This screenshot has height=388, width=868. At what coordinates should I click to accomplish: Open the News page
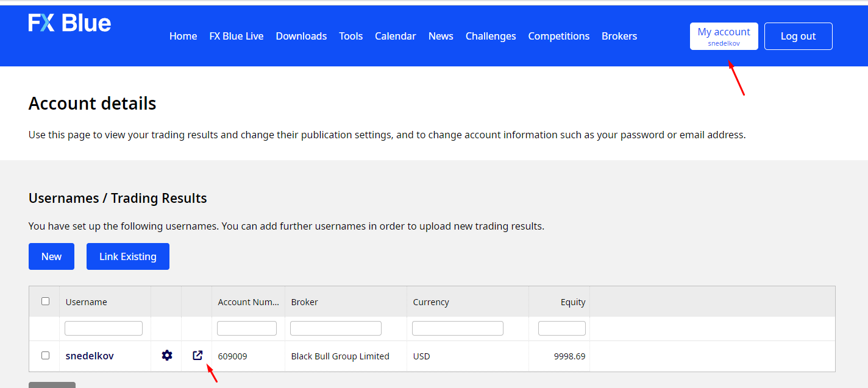pos(441,36)
